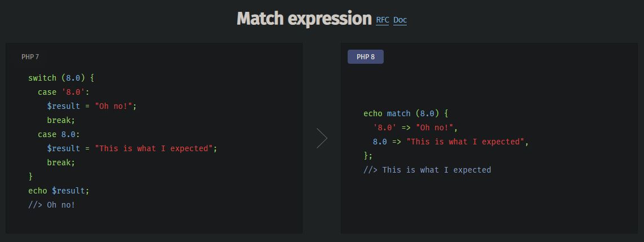Image resolution: width=644 pixels, height=242 pixels.
Task: Click the '8.0' => "Oh no!" match arm
Action: 415,127
